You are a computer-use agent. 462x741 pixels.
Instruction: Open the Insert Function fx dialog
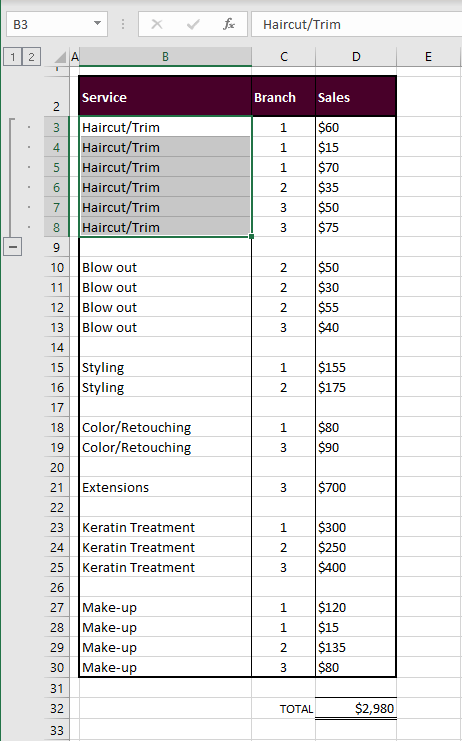(229, 24)
